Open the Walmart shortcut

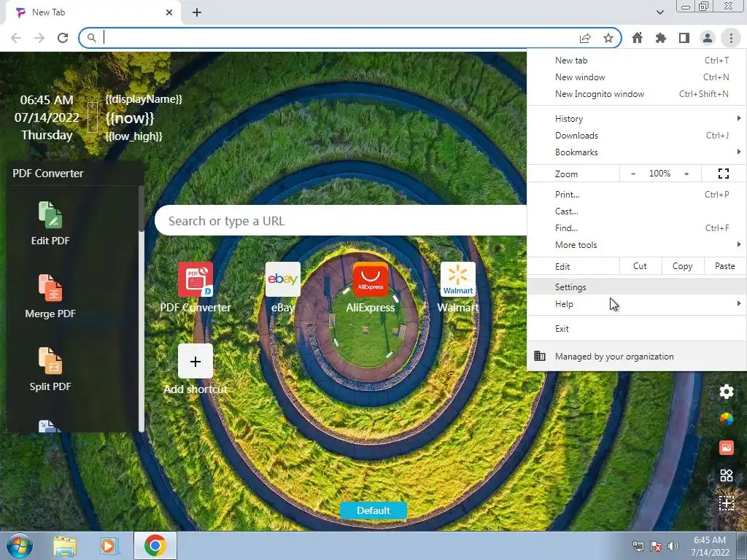[458, 287]
